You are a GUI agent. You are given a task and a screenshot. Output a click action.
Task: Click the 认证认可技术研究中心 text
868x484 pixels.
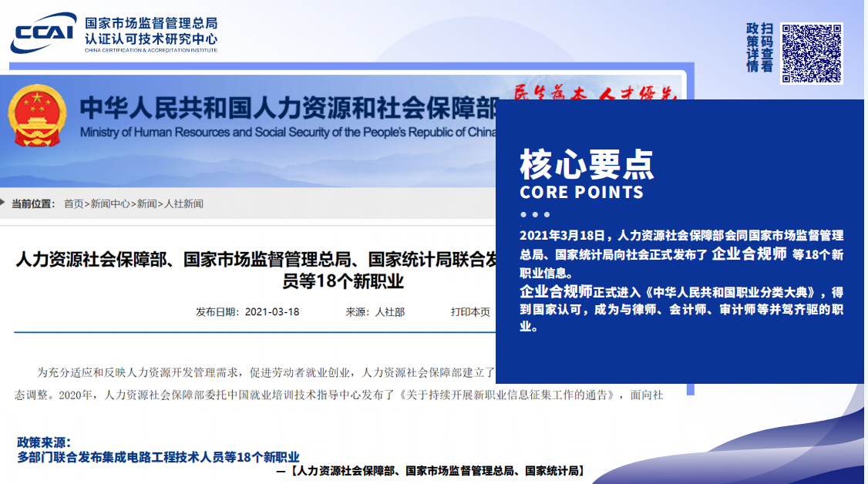pos(151,39)
